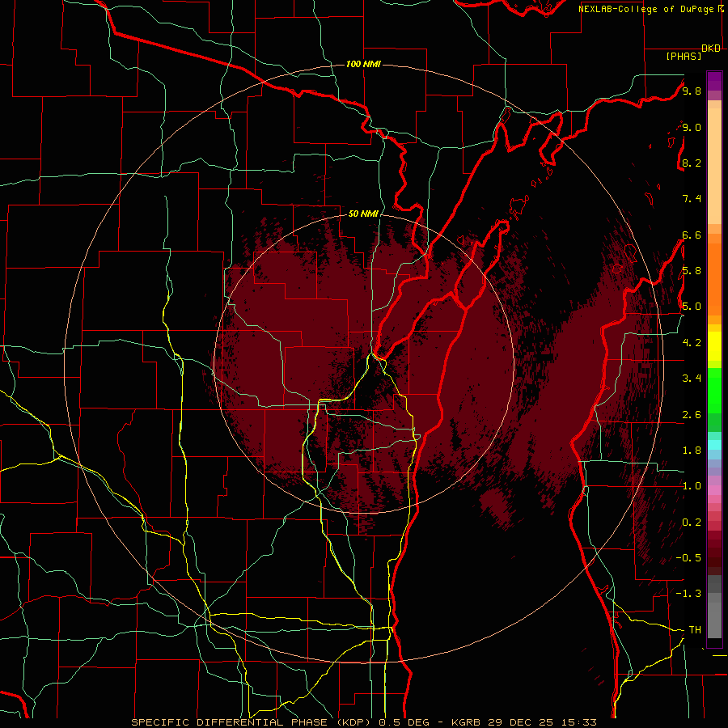Click the TH threshold label on legend

[695, 630]
